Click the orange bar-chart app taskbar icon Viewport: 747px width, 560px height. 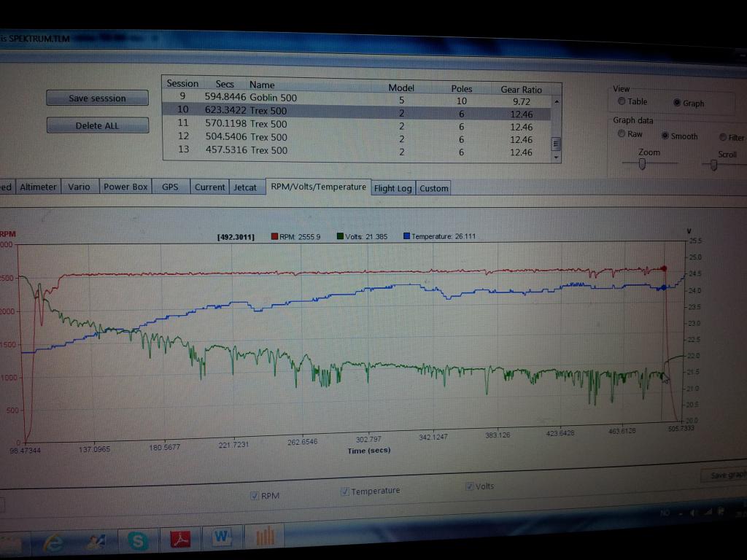click(265, 537)
